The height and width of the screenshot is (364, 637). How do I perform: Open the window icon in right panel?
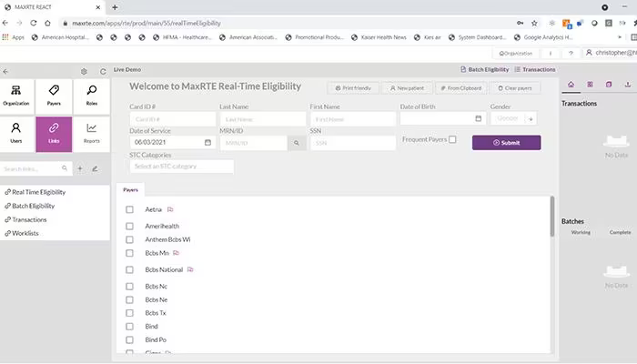point(609,85)
